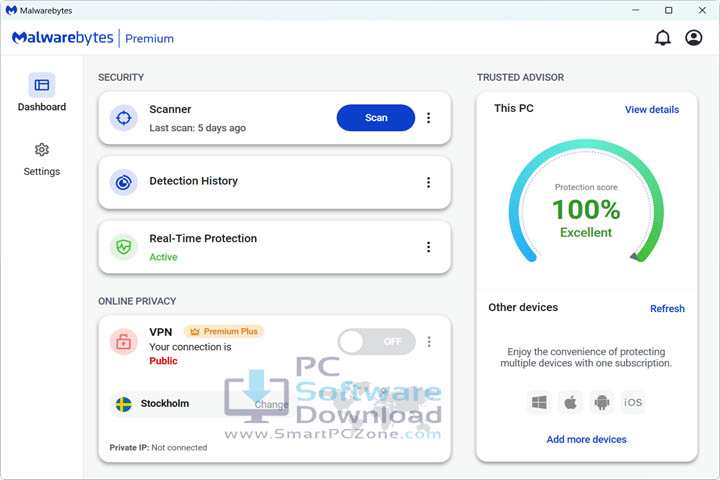720x480 pixels.
Task: Click the Real-Time Protection Active status
Action: [163, 257]
